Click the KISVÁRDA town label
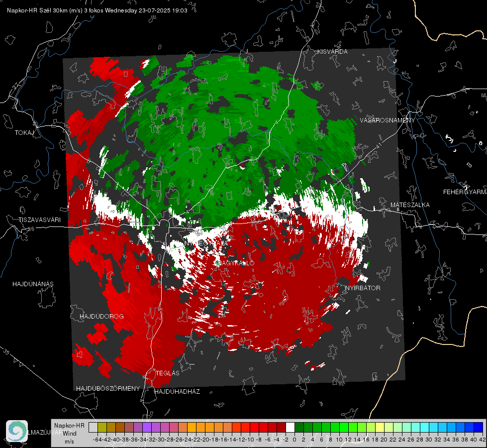 click(x=332, y=52)
